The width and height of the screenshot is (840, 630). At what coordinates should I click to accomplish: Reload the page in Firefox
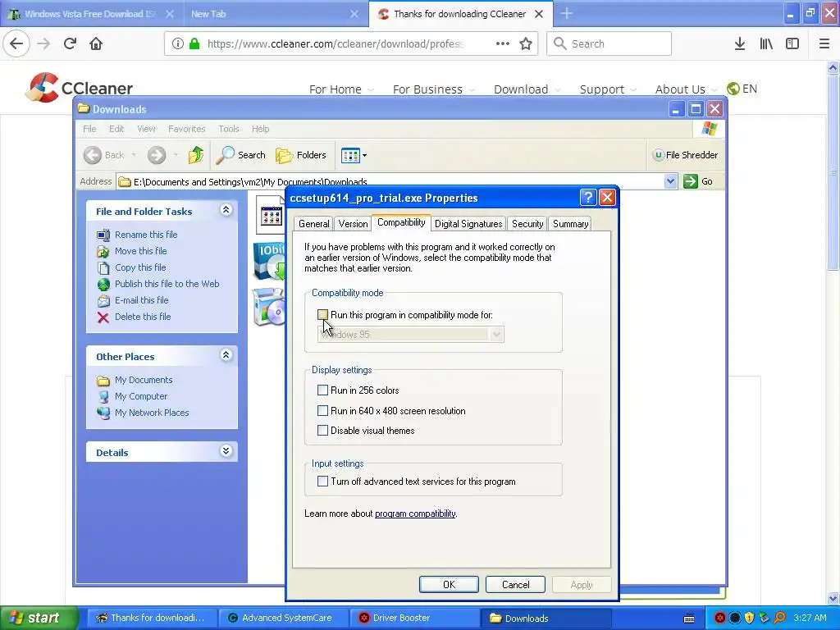[x=70, y=43]
